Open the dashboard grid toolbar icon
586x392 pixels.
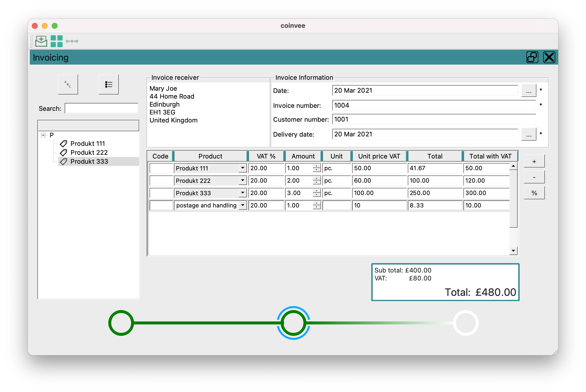(56, 41)
